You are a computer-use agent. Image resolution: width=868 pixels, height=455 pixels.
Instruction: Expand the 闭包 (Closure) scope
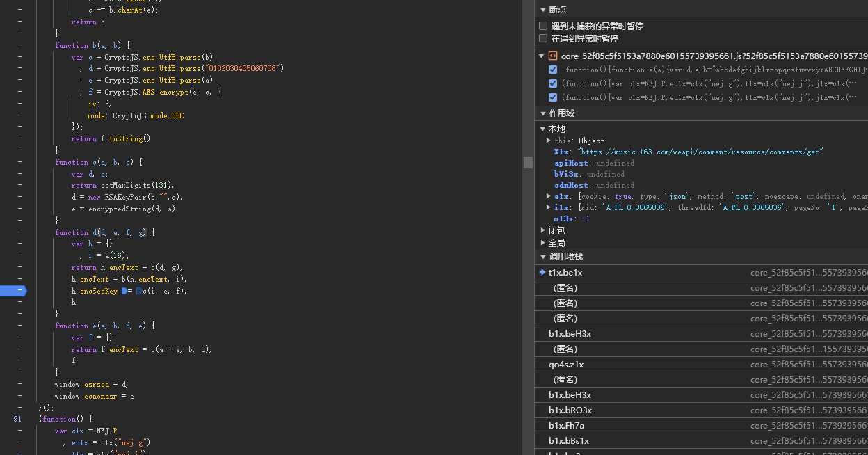[x=543, y=230]
